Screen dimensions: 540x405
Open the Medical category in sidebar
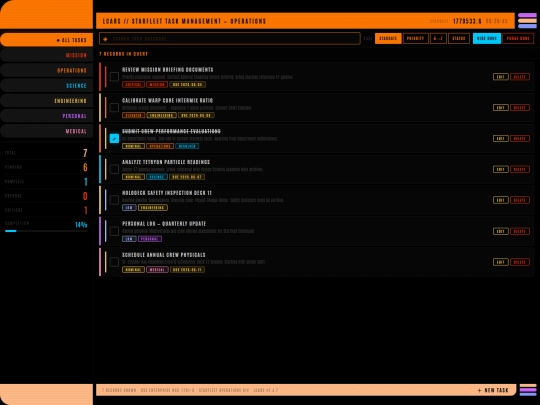[46, 131]
